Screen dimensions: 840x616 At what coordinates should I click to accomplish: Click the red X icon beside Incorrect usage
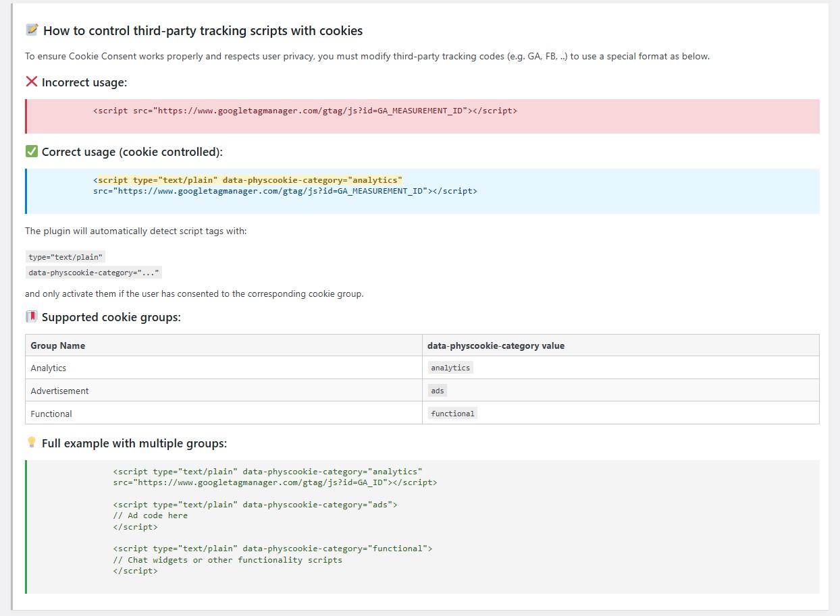tap(32, 82)
